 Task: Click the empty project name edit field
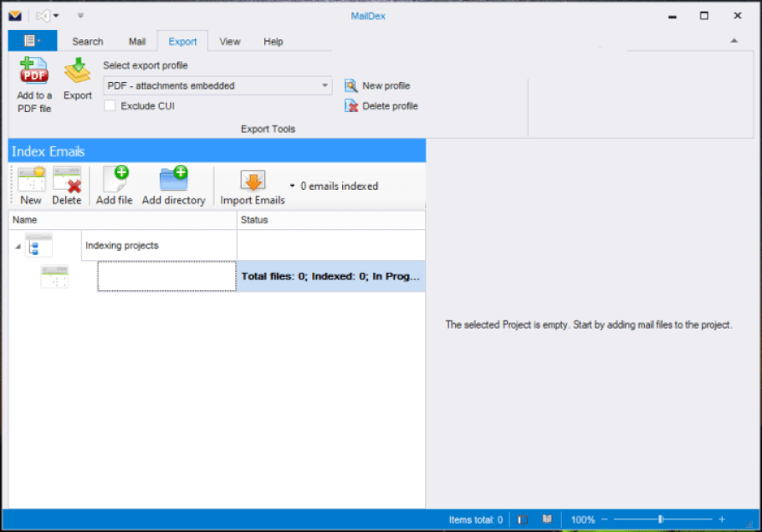click(x=166, y=276)
